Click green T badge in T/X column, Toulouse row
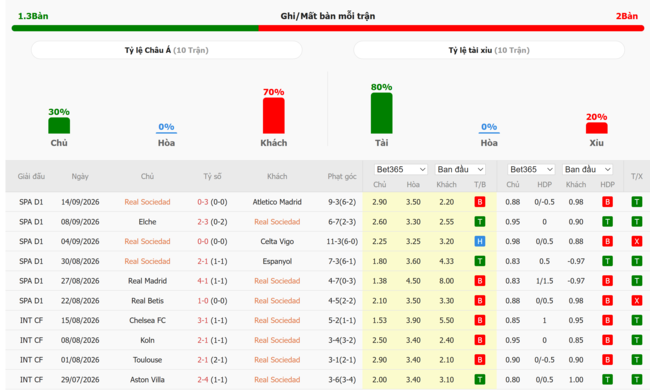The height and width of the screenshot is (391, 650). (637, 359)
